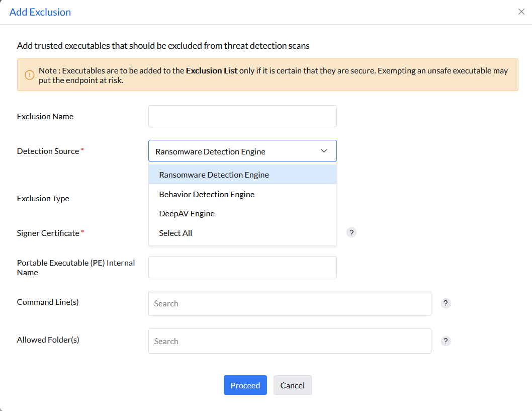Click the Exclusion Name input field
The width and height of the screenshot is (532, 411).
coord(242,116)
